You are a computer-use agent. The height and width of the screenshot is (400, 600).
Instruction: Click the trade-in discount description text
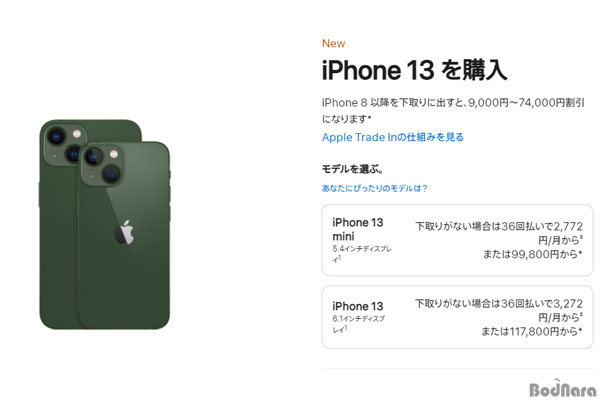[x=453, y=111]
